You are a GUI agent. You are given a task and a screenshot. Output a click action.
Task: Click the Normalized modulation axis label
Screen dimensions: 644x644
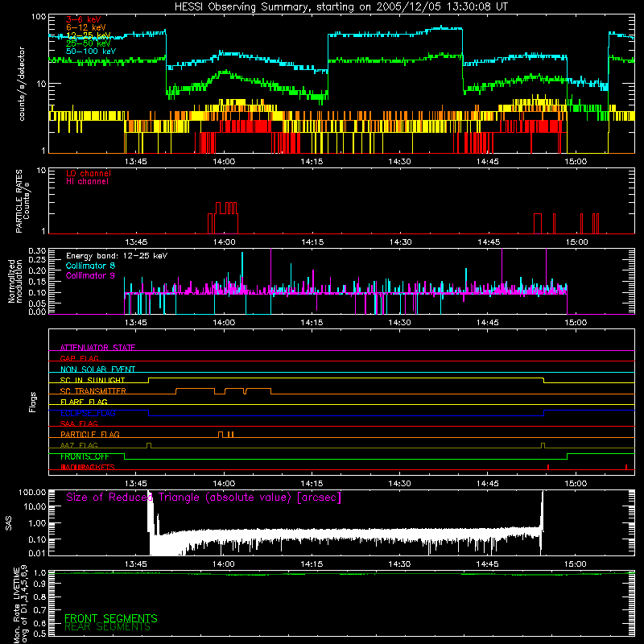coord(15,281)
